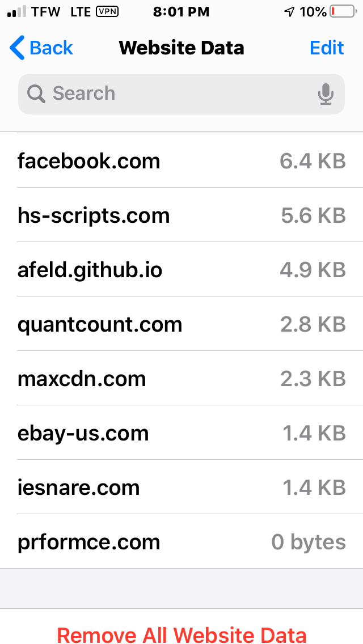
Task: Tap the location arrow status icon
Action: pos(290,11)
